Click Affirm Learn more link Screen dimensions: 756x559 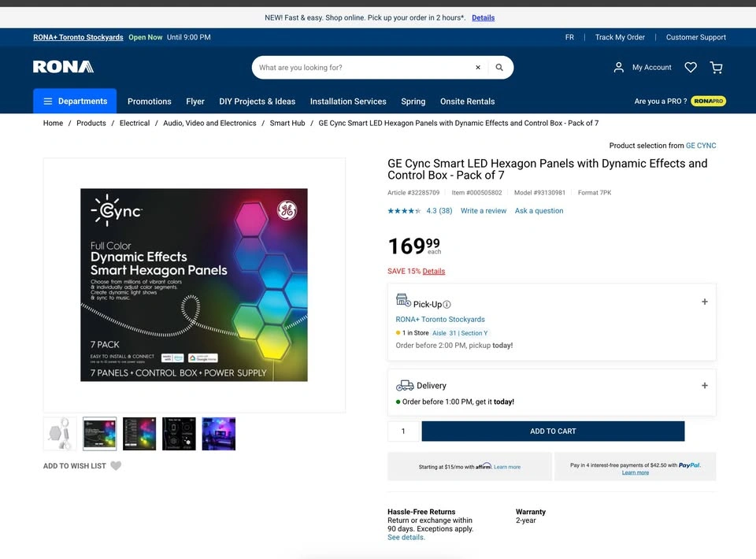pos(506,467)
